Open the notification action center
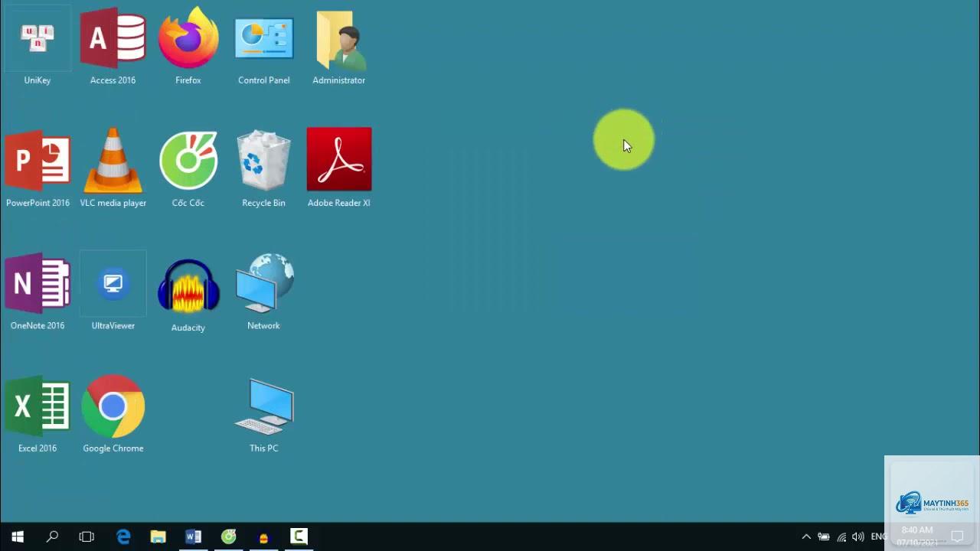This screenshot has height=551, width=980. [957, 536]
